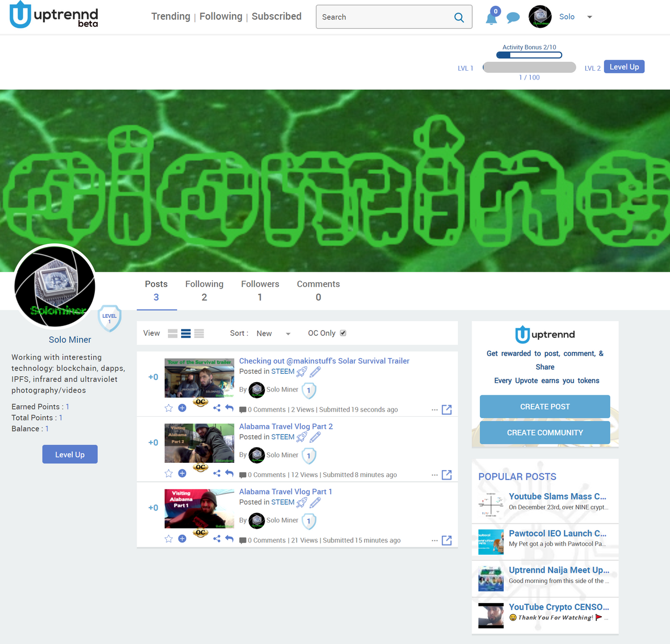Select the medium list view icon
The height and width of the screenshot is (644, 670).
pyautogui.click(x=186, y=334)
